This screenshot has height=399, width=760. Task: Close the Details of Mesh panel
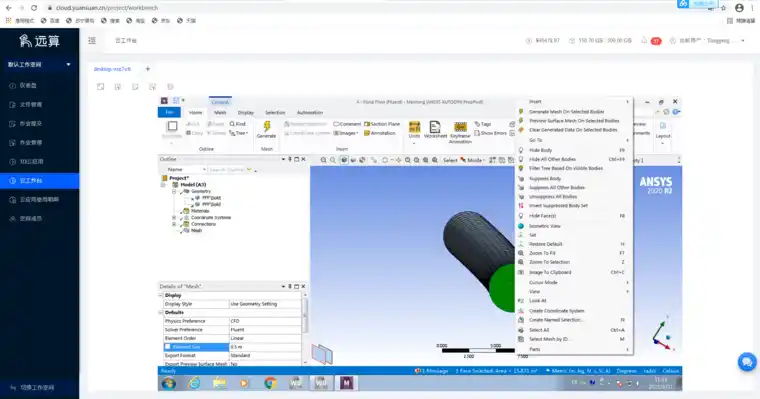(x=303, y=287)
